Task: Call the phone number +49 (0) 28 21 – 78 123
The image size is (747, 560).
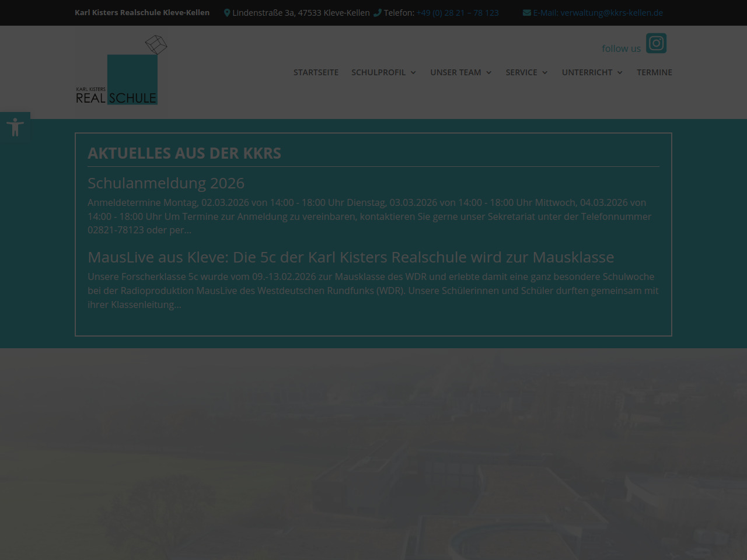Action: 458,13
